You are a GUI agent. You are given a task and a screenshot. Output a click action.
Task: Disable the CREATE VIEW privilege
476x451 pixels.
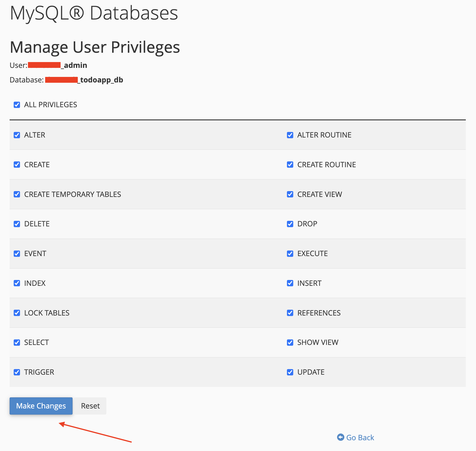[290, 194]
